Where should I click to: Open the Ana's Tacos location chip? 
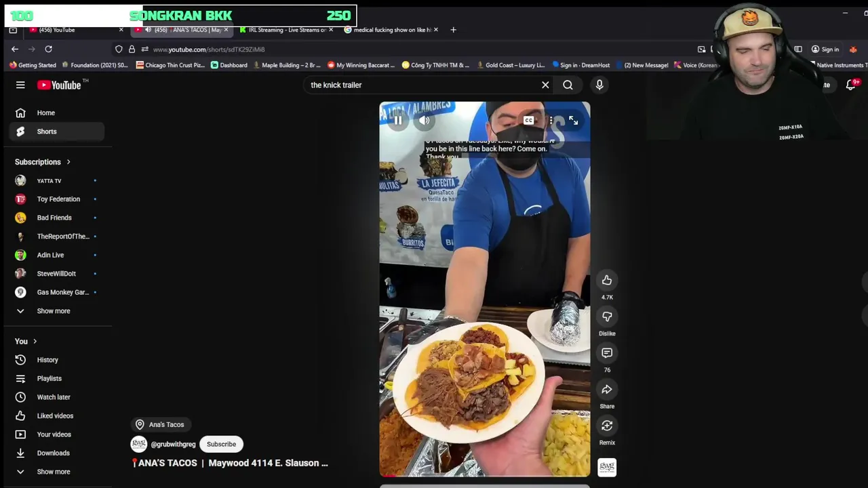click(x=159, y=424)
